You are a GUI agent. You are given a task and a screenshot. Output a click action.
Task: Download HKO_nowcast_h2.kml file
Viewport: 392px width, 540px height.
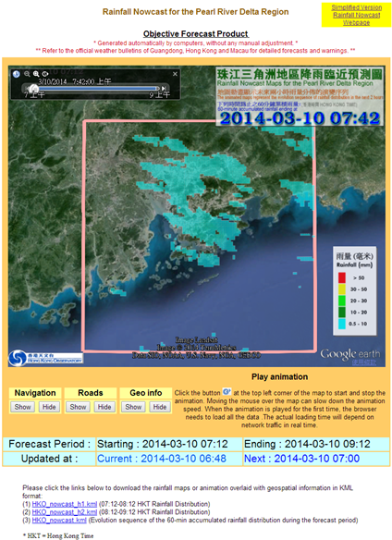tap(65, 512)
